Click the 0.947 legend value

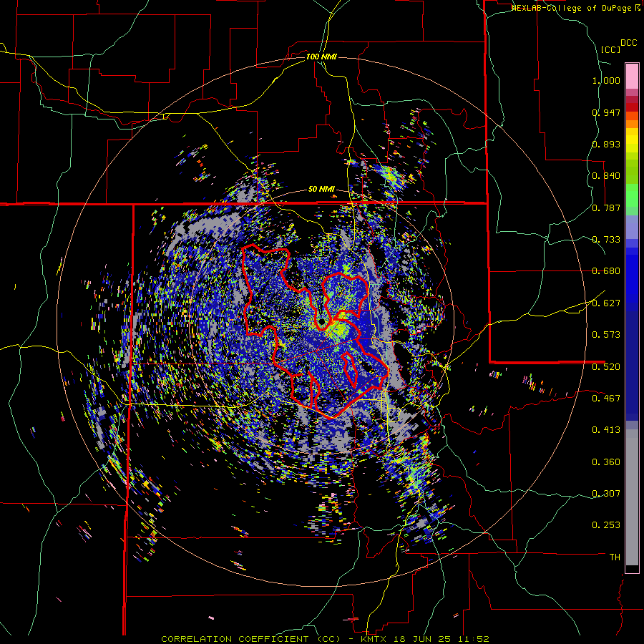pyautogui.click(x=606, y=112)
